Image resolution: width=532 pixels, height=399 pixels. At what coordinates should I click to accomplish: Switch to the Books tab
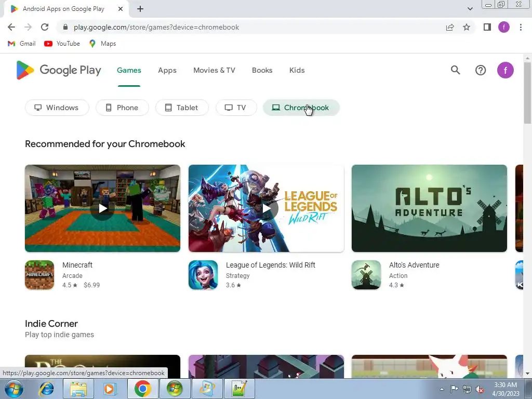point(262,70)
